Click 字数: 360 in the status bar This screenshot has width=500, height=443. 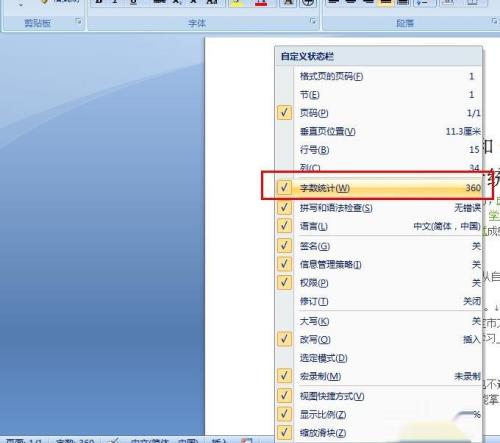point(75,440)
